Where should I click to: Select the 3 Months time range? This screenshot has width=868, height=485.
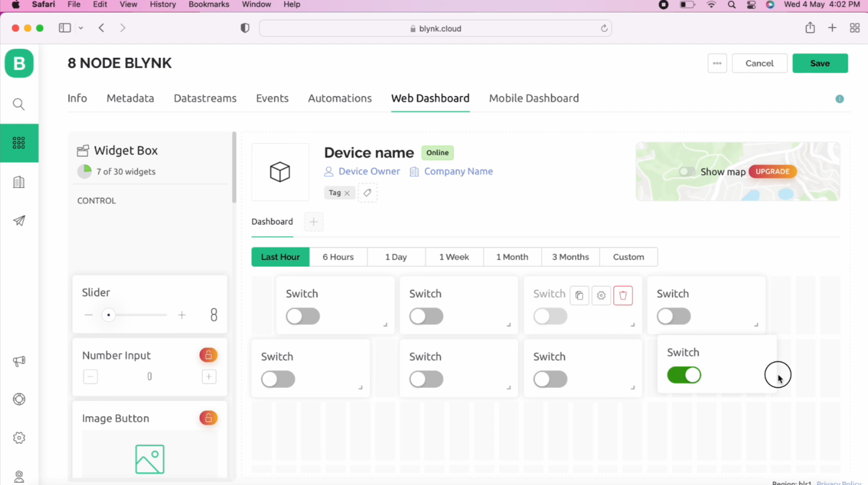(570, 257)
